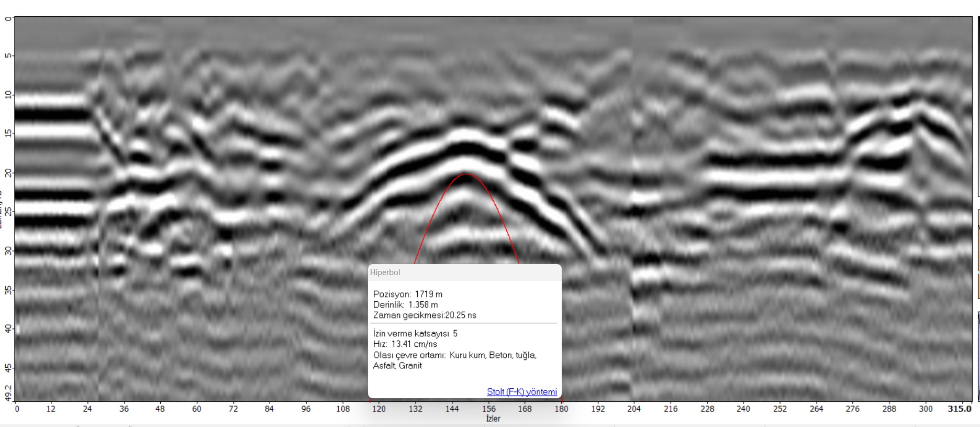Click the bold 315.0 end trace label
The height and width of the screenshot is (427, 980).
(x=959, y=409)
